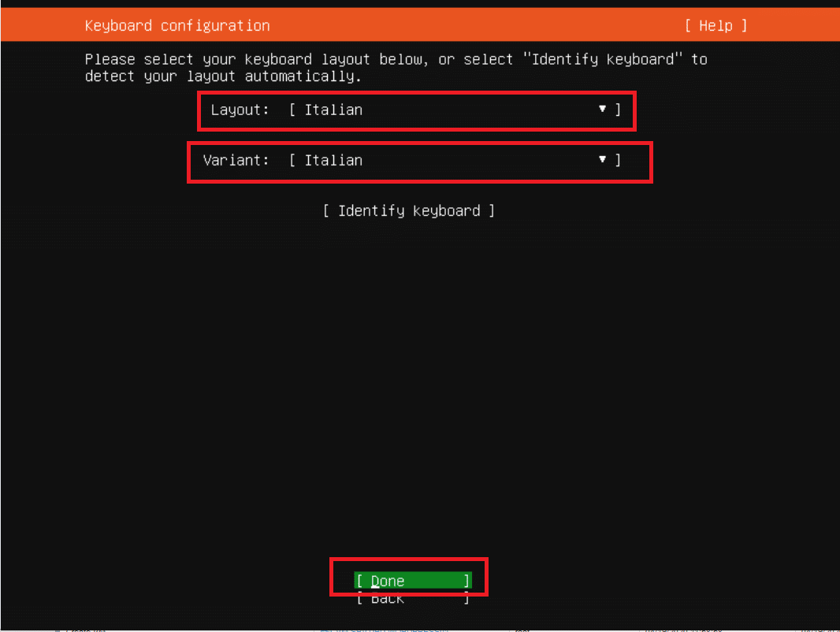Image resolution: width=840 pixels, height=632 pixels.
Task: Select the Italian value in Variant row
Action: [x=333, y=160]
